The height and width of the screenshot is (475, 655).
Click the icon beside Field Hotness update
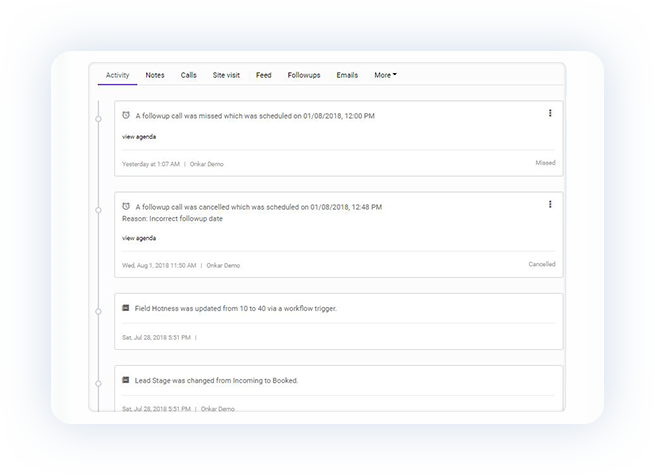[125, 308]
